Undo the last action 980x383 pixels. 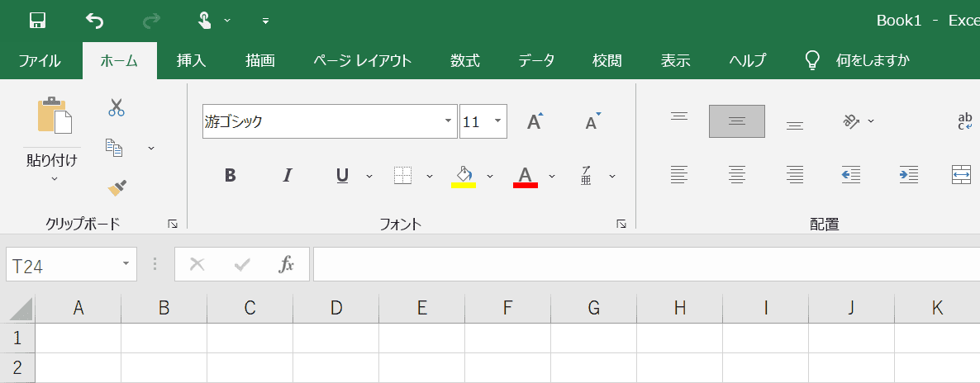94,21
